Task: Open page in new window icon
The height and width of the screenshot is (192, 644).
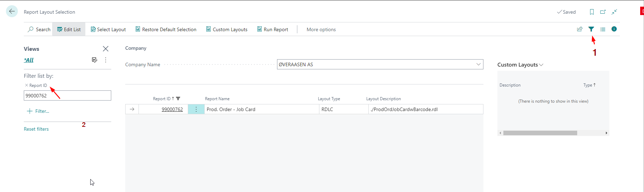Action: pyautogui.click(x=603, y=12)
